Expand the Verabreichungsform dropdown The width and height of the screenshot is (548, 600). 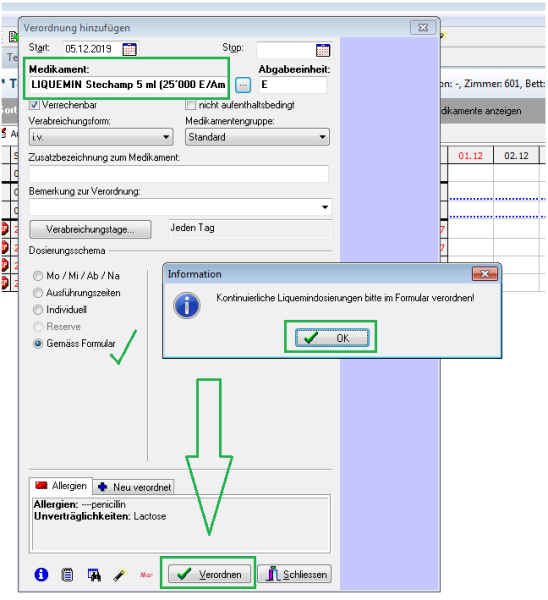pyautogui.click(x=101, y=137)
